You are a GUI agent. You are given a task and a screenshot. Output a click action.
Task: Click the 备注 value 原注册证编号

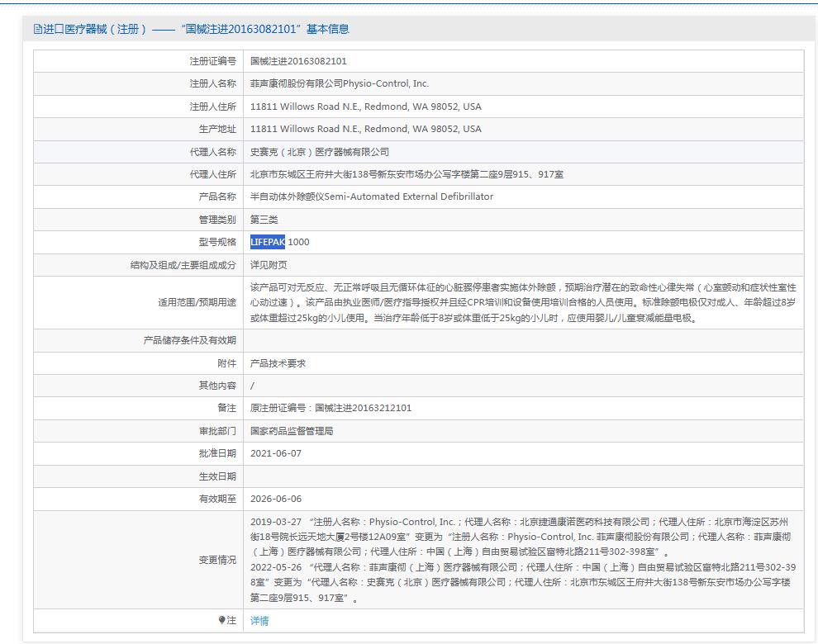point(331,408)
